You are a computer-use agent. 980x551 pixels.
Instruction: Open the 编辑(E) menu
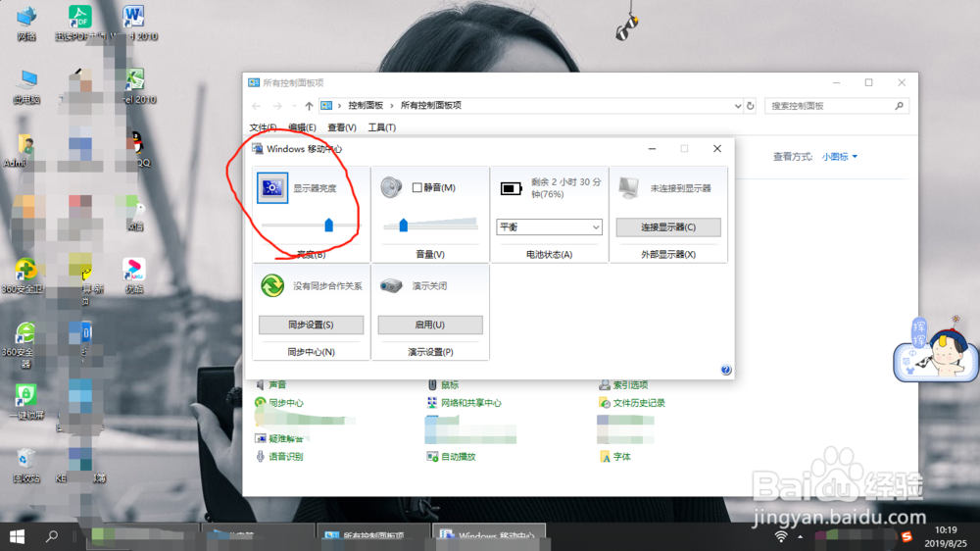[x=302, y=127]
